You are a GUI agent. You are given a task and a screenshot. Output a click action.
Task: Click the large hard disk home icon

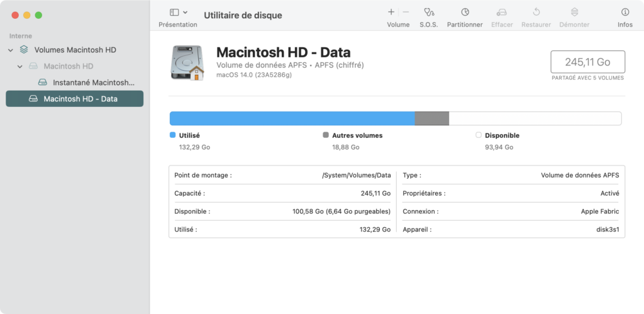187,63
